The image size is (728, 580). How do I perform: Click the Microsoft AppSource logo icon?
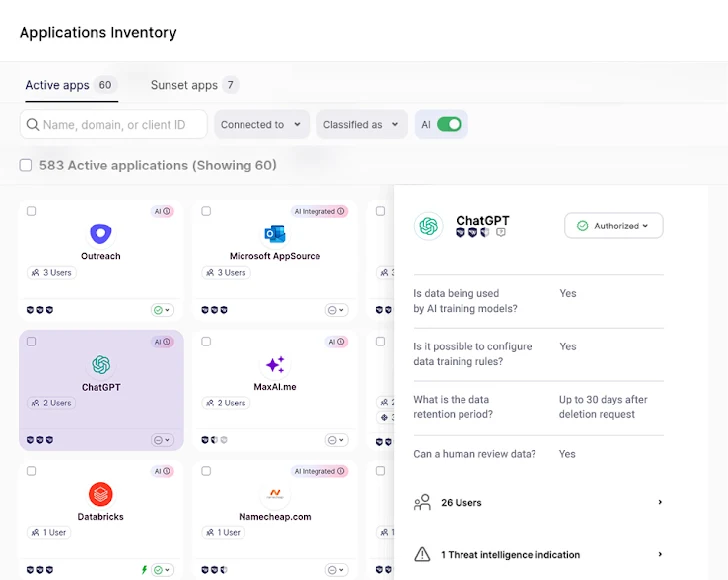point(275,234)
